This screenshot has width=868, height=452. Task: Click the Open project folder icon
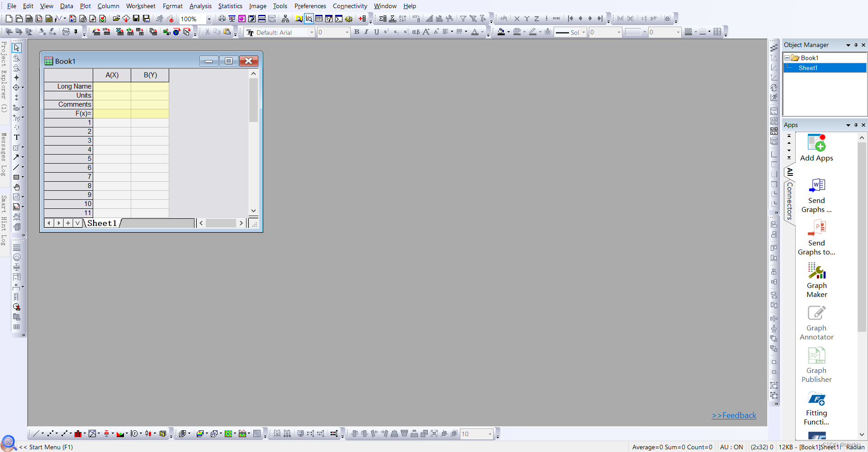click(116, 19)
